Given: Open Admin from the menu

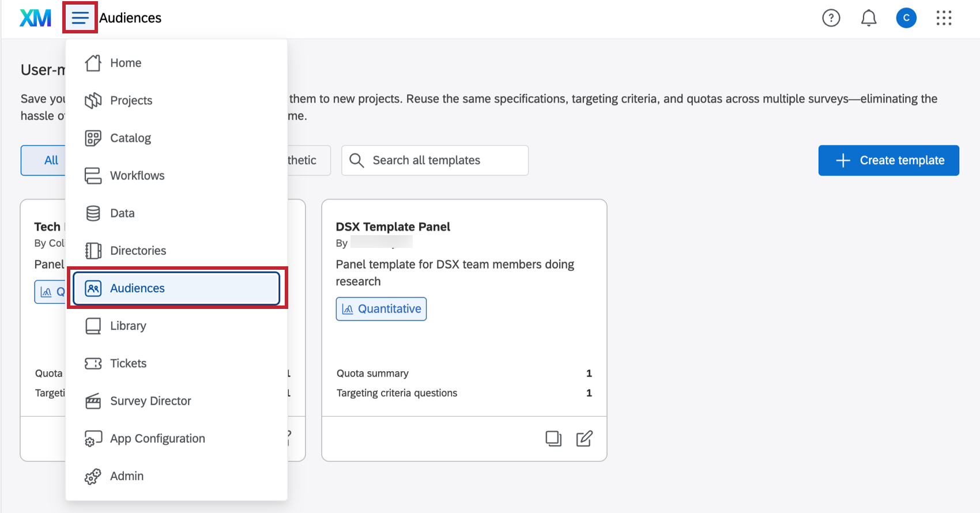Looking at the screenshot, I should point(176,476).
